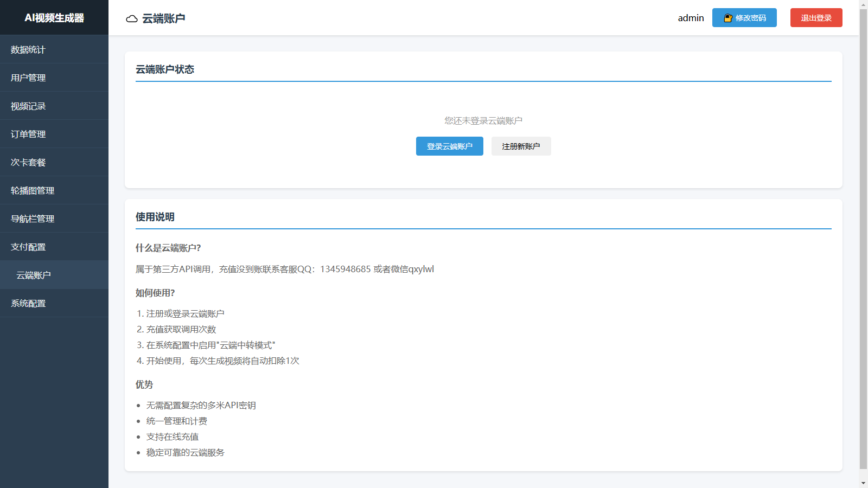The width and height of the screenshot is (868, 488).
Task: Click the 注册新账户 button
Action: pos(521,146)
